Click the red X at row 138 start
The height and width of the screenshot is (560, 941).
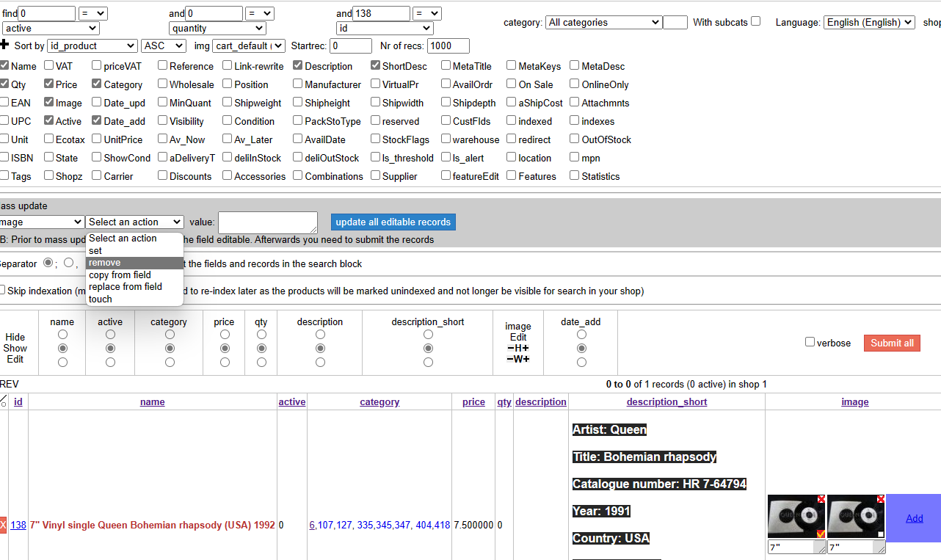click(3, 525)
